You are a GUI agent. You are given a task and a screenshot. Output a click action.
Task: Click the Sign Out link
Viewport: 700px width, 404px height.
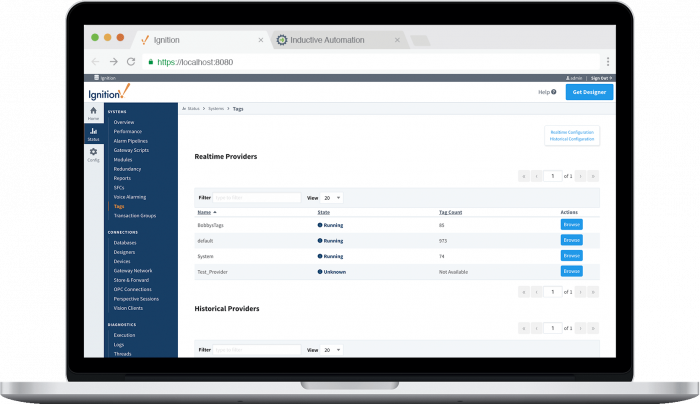coord(601,78)
